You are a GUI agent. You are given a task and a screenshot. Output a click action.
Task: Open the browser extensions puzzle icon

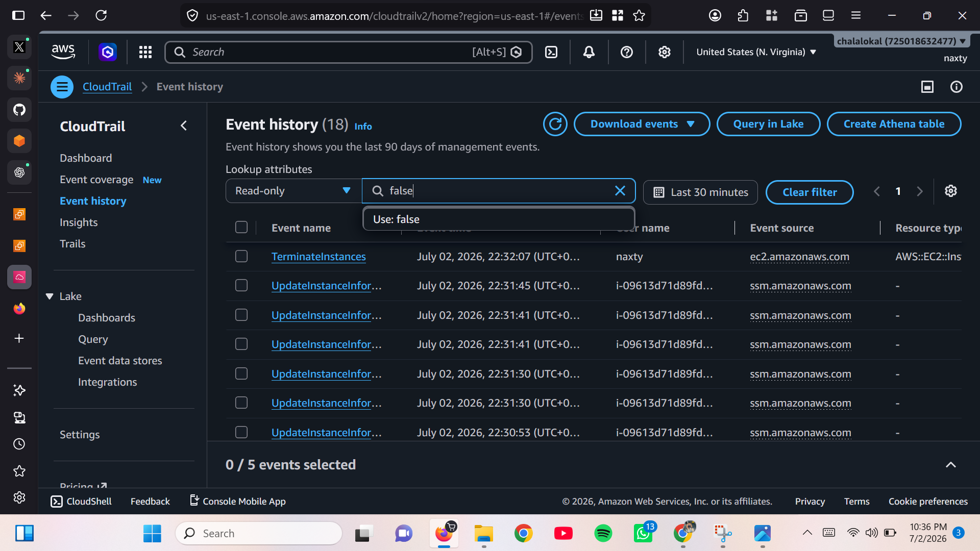click(743, 16)
